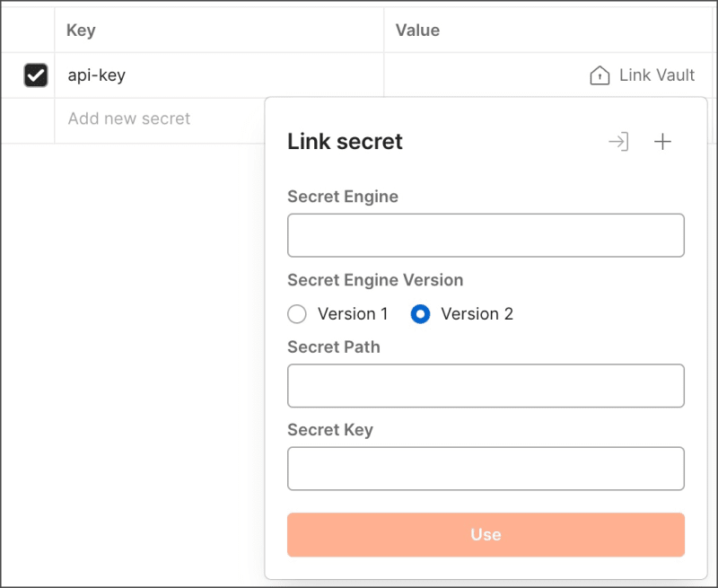
Task: Click the Secret Engine input field
Action: (486, 234)
